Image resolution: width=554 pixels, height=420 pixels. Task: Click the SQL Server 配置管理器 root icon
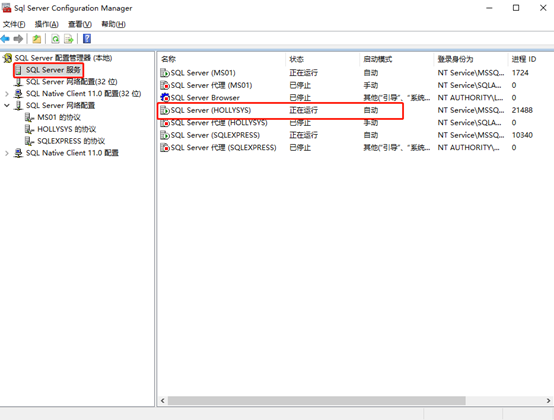[x=7, y=58]
